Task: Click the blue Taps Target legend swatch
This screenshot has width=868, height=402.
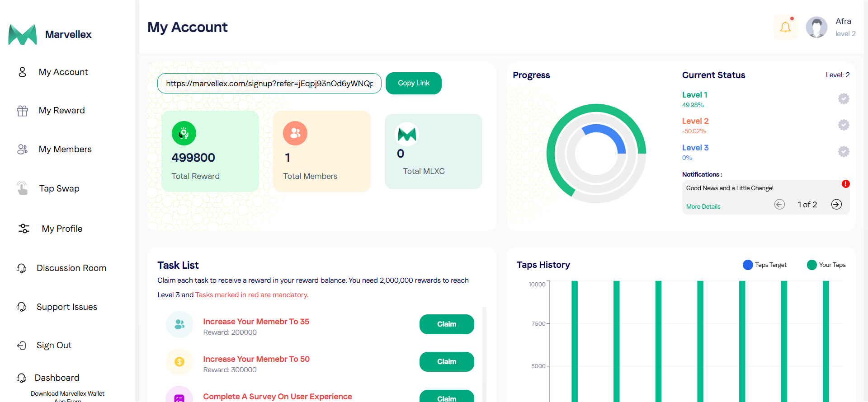Action: 748,265
